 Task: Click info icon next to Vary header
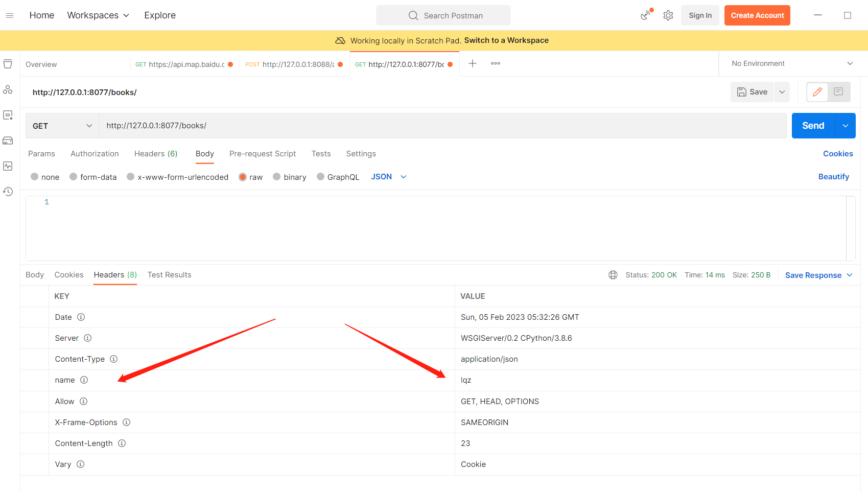(80, 464)
